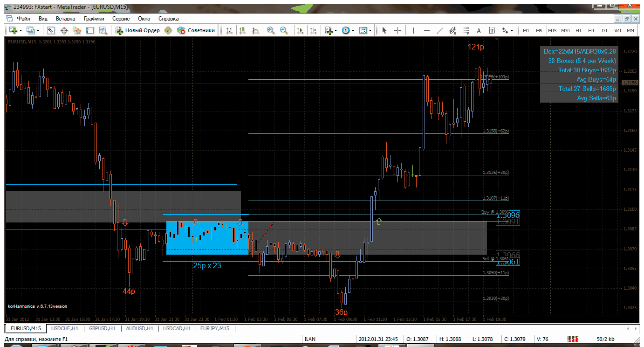Activate the standard cursor arrow mode

coord(384,30)
